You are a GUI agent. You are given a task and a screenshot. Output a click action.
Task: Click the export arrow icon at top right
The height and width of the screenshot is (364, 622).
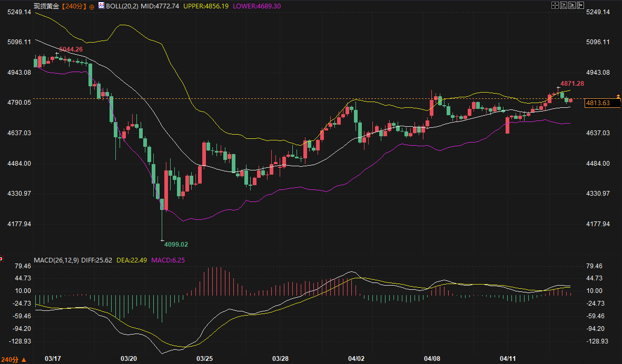coord(581,5)
